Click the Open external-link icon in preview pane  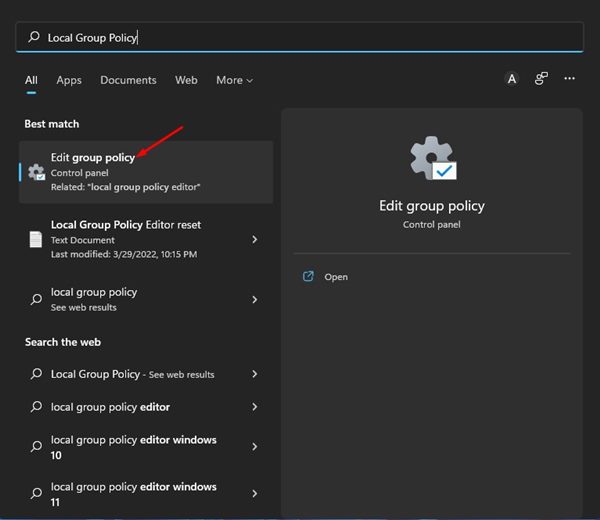click(x=309, y=276)
